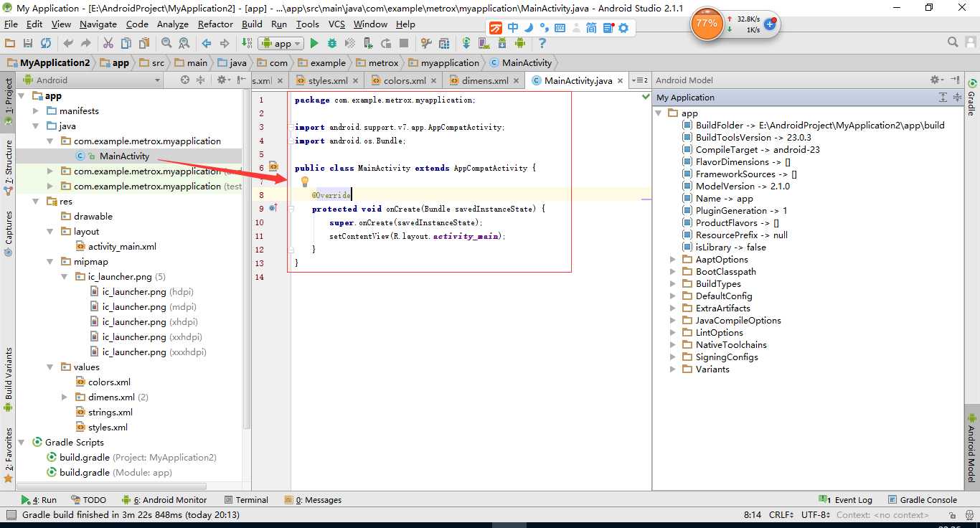Open AVD Manager icon
The height and width of the screenshot is (528, 980).
click(x=484, y=44)
